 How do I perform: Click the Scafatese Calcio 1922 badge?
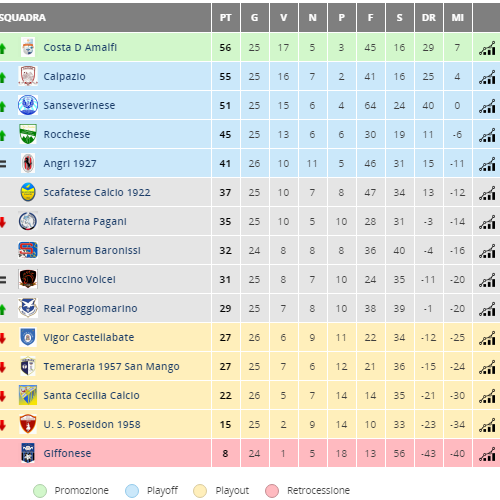click(x=28, y=192)
